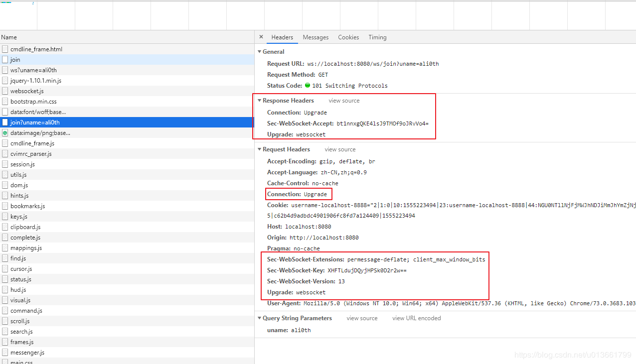This screenshot has width=636, height=364.
Task: Open the Cookies tab
Action: (x=348, y=37)
